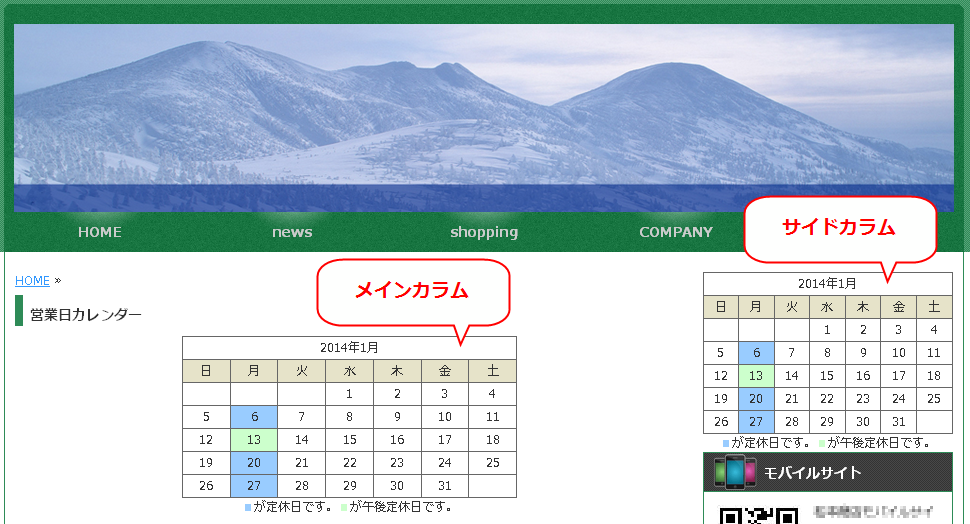Screen dimensions: 970x524
Task: Click day 13 in the main calendar
Action: (x=254, y=440)
